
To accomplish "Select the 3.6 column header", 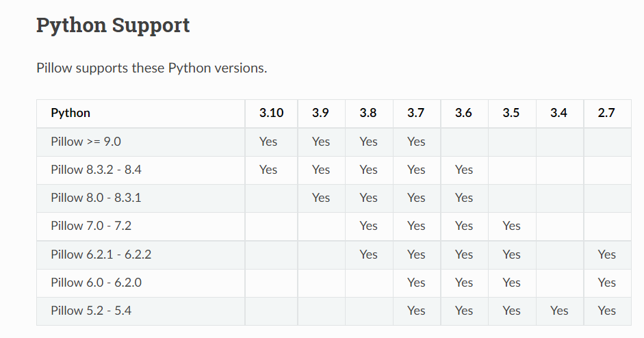I will click(463, 113).
